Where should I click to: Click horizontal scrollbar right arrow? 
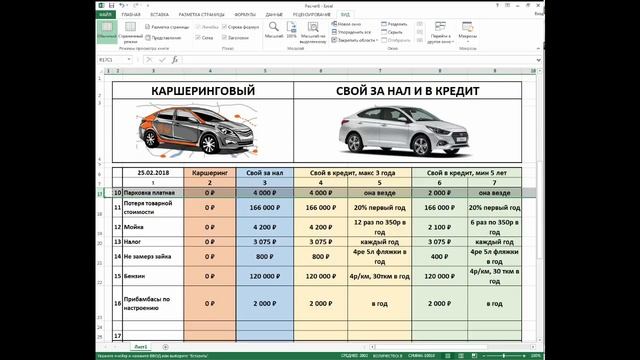(533, 347)
